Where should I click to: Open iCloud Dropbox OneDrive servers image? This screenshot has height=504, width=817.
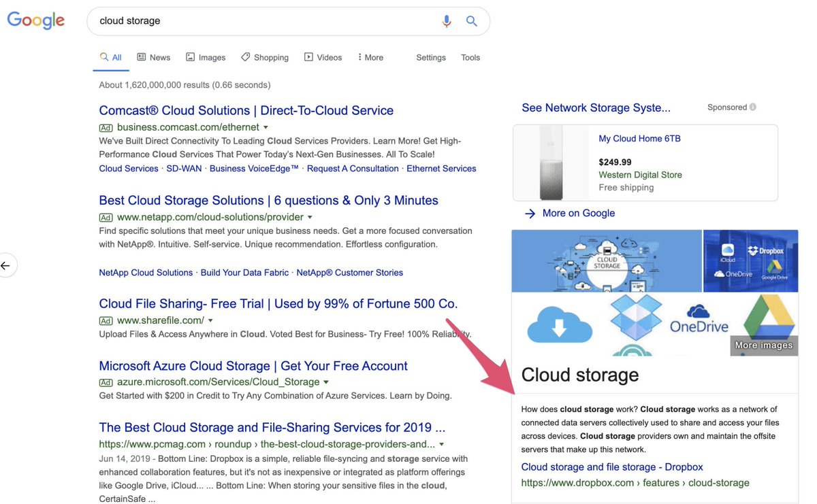coord(750,261)
